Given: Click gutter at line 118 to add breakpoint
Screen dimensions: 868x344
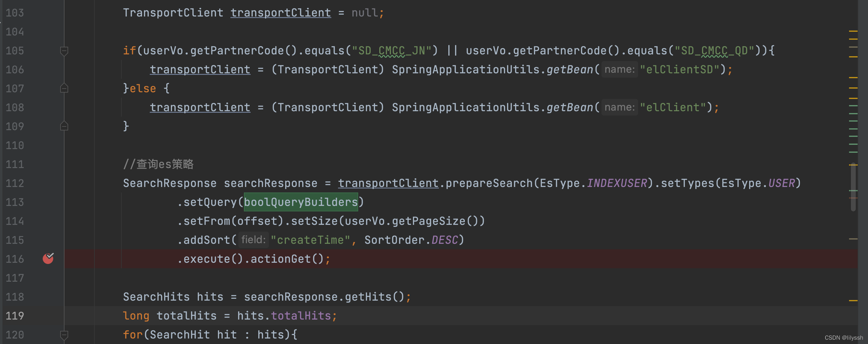Looking at the screenshot, I should (x=48, y=296).
